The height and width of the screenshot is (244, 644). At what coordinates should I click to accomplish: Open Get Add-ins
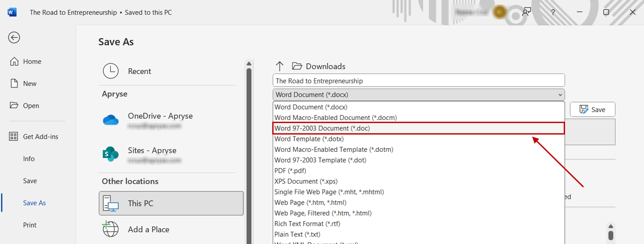point(41,137)
